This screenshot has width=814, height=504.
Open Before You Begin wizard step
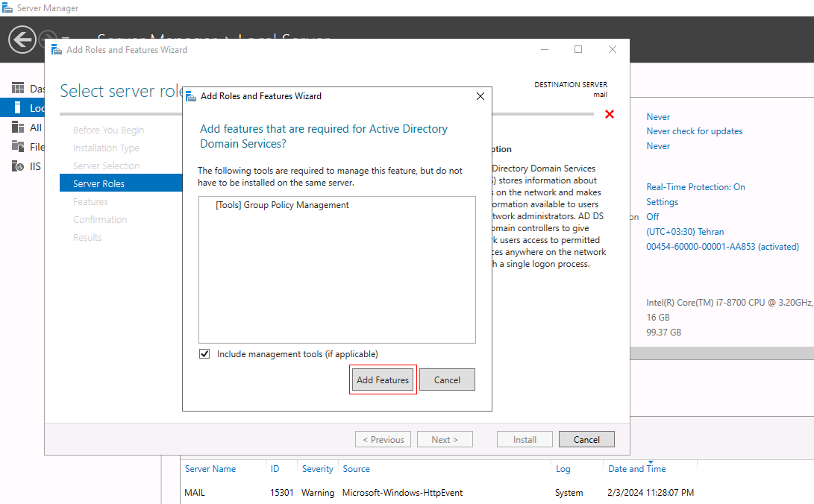pyautogui.click(x=108, y=130)
